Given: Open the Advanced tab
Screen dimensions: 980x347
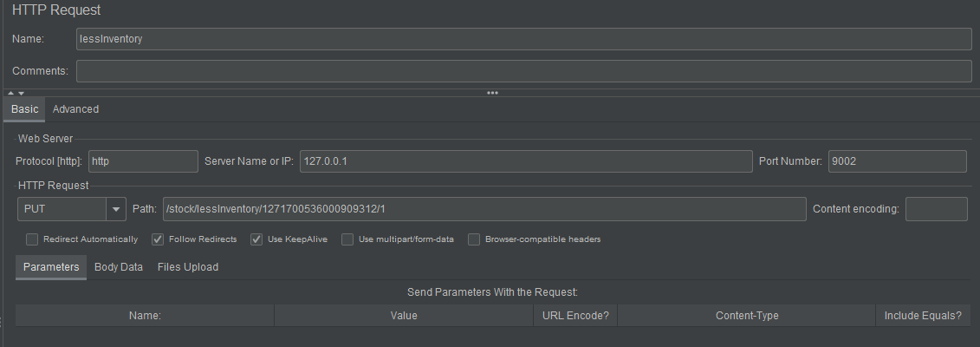Looking at the screenshot, I should (75, 108).
